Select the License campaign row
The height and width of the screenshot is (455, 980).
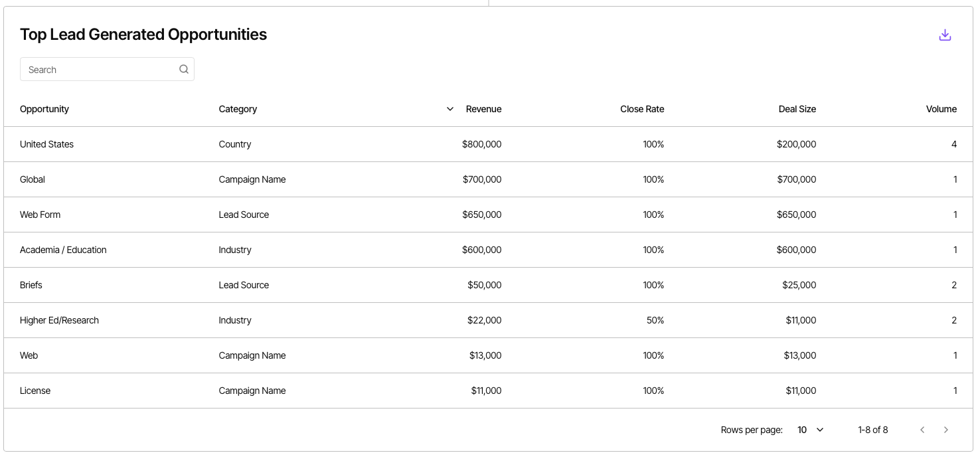489,391
